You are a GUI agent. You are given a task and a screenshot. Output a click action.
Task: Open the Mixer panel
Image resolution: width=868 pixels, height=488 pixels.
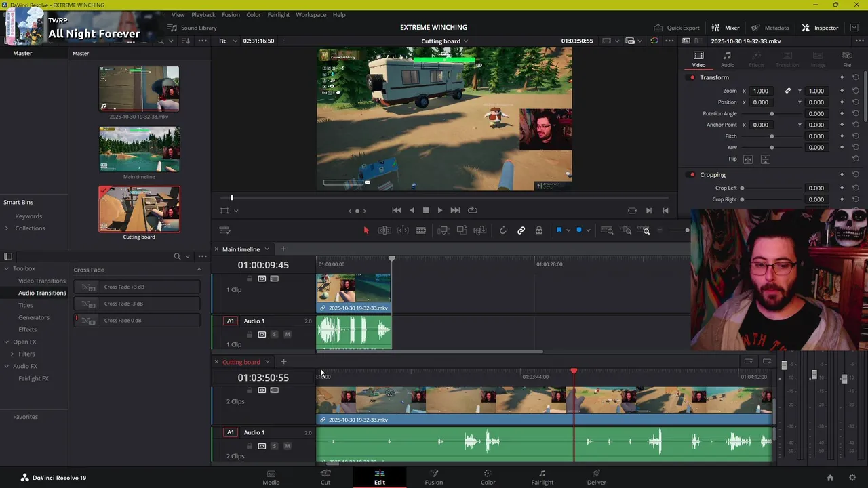725,28
